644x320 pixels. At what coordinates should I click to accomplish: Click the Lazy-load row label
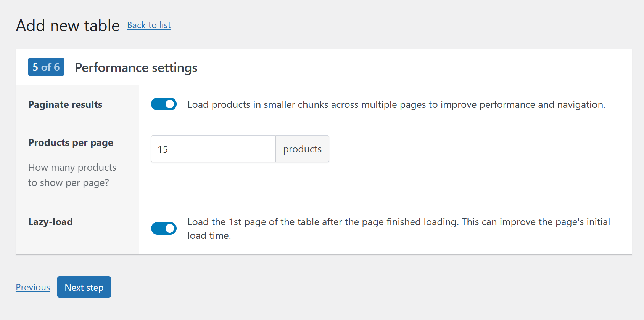click(50, 222)
